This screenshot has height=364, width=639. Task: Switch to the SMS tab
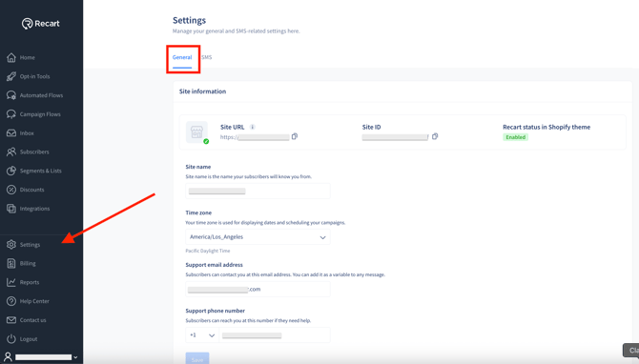[x=207, y=57]
